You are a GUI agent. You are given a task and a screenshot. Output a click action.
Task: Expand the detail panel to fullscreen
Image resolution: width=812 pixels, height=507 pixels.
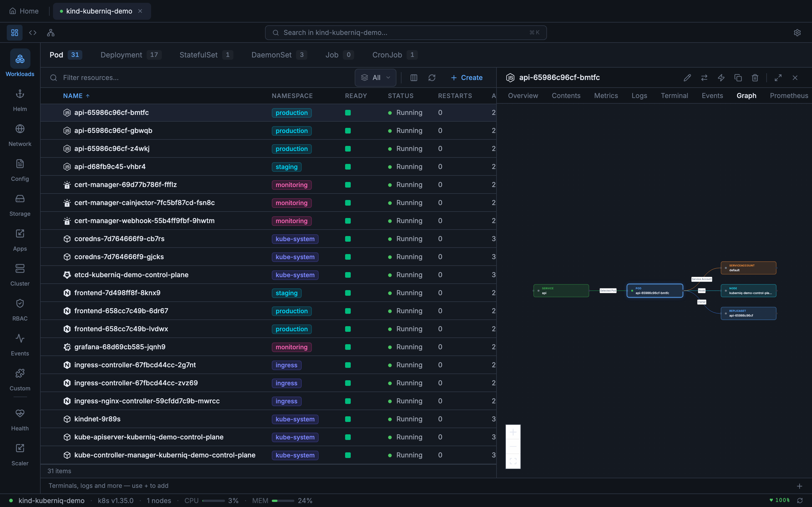[x=778, y=78]
